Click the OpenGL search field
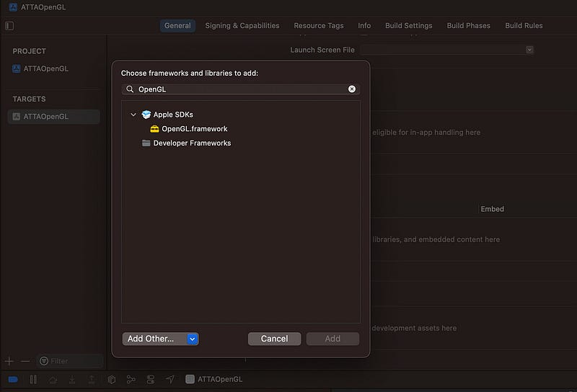 pos(241,89)
